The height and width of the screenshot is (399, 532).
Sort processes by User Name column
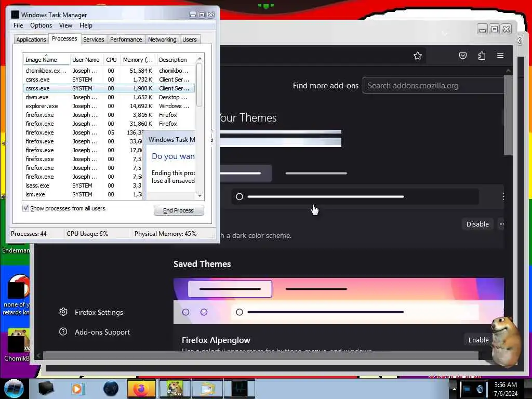(86, 60)
